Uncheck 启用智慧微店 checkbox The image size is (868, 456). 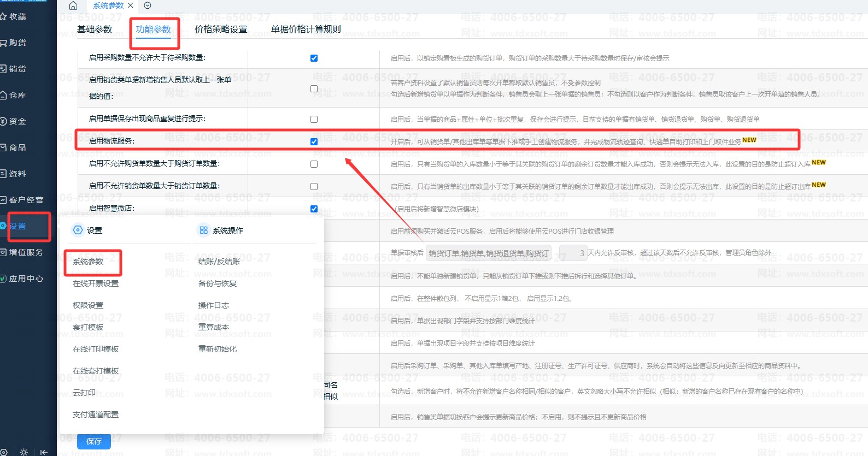coord(314,209)
